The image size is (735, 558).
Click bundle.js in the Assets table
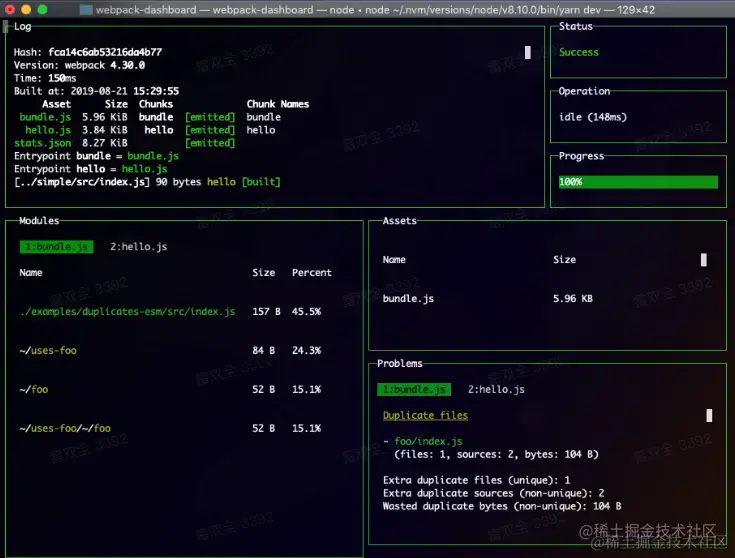[408, 299]
